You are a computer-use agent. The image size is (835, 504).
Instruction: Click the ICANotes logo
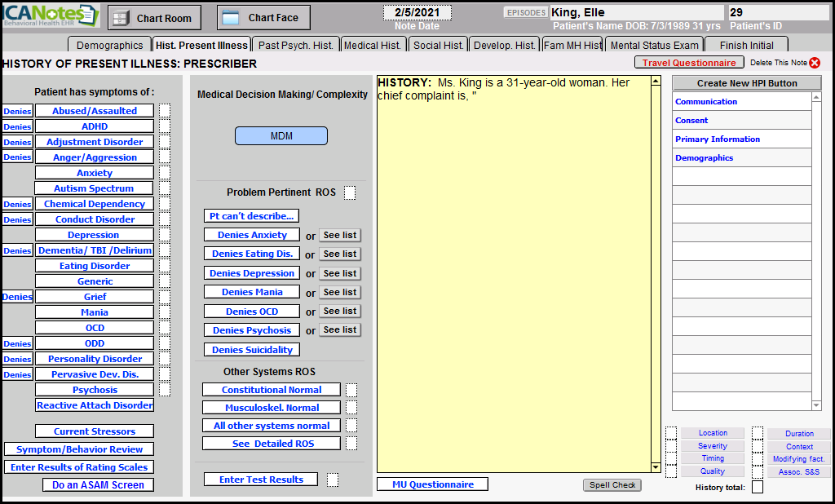tap(51, 15)
